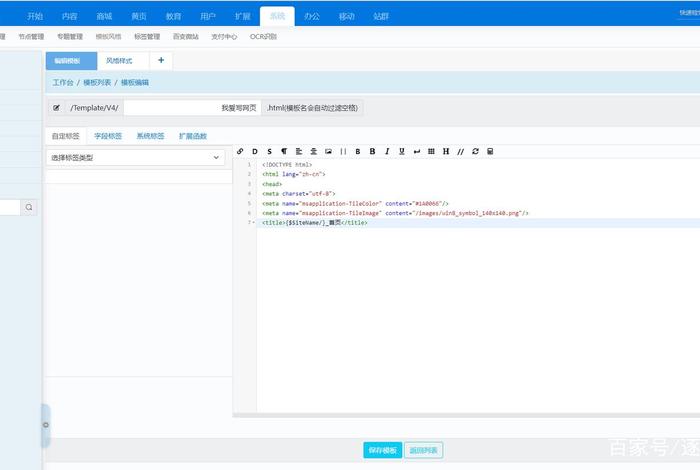
Task: Focus the template filename input field
Action: (192, 108)
